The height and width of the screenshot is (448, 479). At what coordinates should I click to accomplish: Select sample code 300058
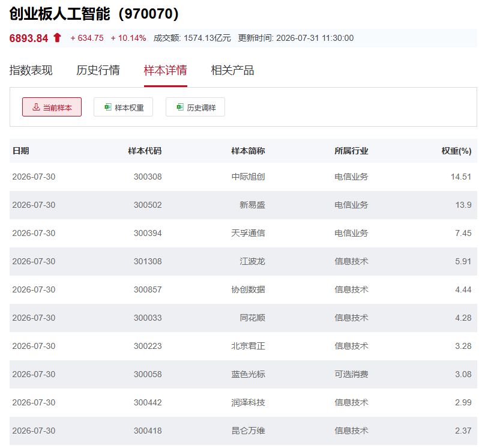pos(148,374)
